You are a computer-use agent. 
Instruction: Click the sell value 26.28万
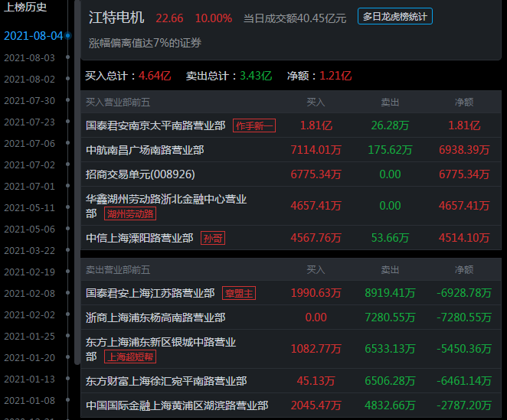click(390, 125)
